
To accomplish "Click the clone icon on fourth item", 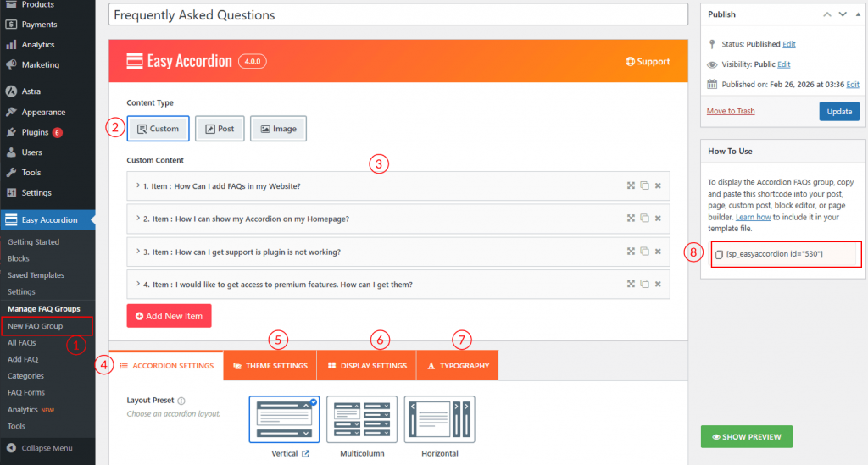I will point(644,284).
